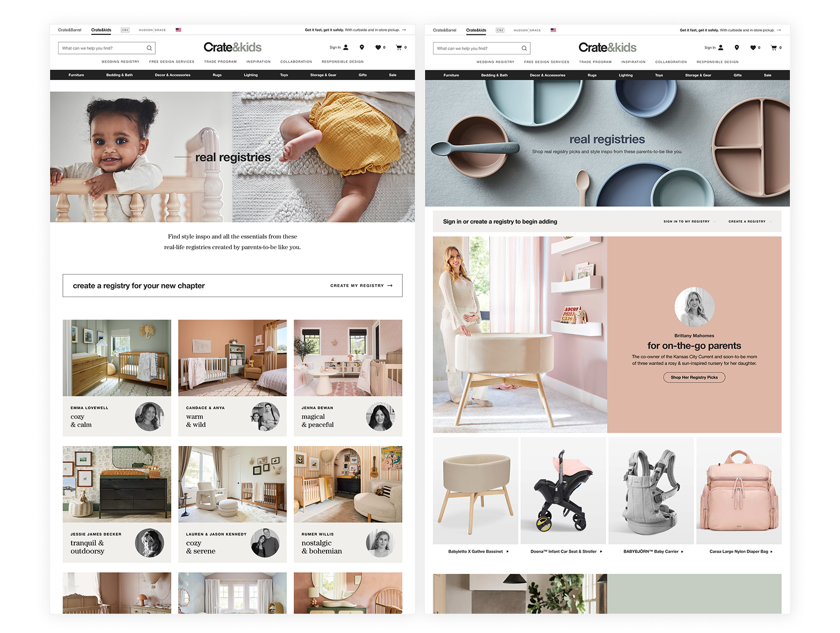Screen dimensions: 840x633
Task: Click Collaboration link in the left page
Action: 296,62
